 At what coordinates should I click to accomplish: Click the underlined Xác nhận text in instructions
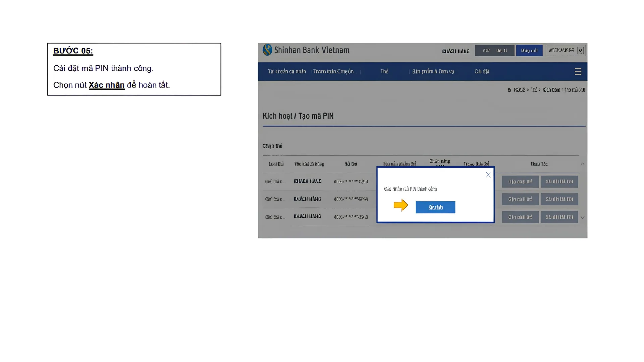107,85
